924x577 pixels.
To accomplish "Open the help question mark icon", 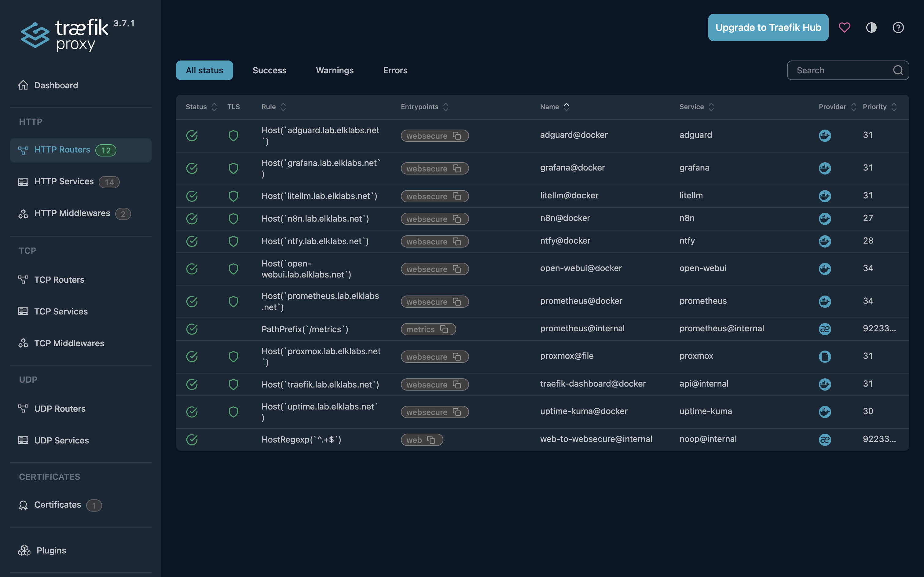I will click(x=898, y=28).
